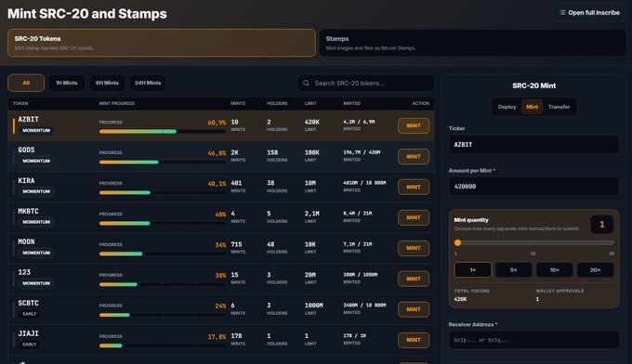
Task: Click MINT button for 123 token
Action: tap(414, 279)
